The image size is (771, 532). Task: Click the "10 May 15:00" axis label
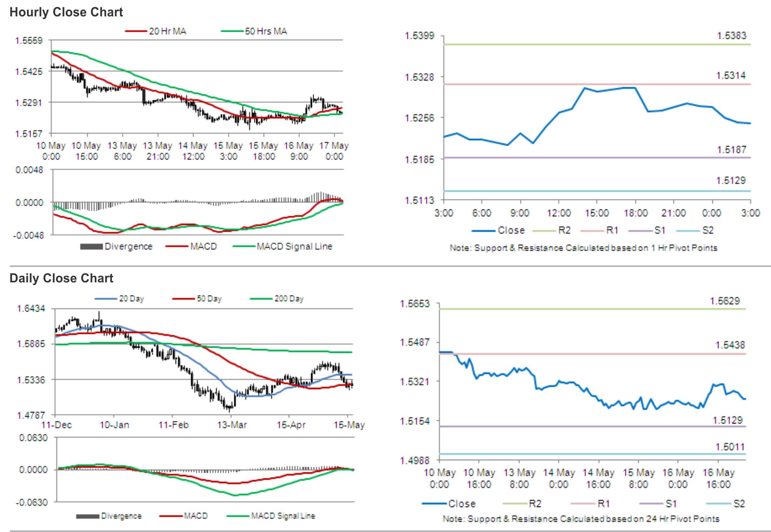coord(86,151)
